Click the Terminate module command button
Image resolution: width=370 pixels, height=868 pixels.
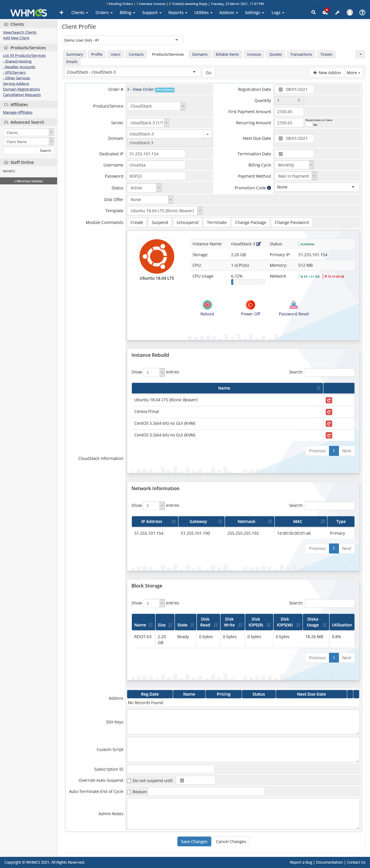tap(216, 222)
